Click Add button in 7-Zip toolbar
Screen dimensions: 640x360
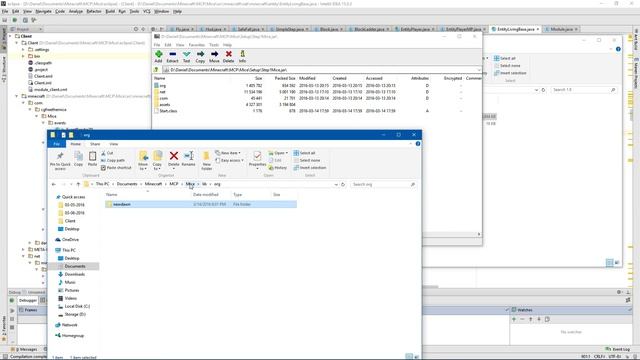[158, 56]
